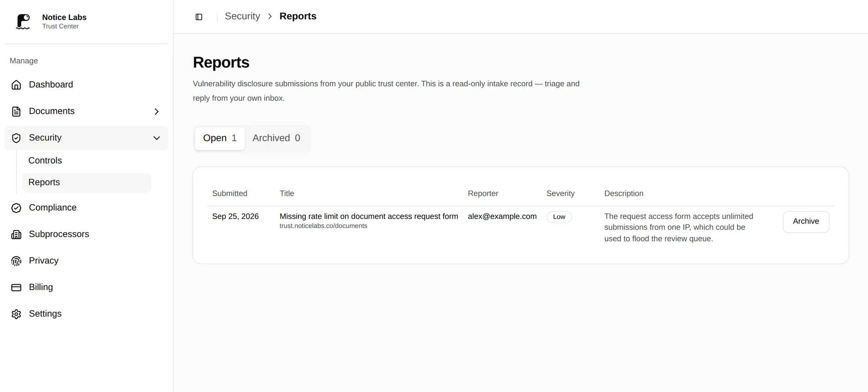
Task: Click the Settings gear icon
Action: click(16, 314)
